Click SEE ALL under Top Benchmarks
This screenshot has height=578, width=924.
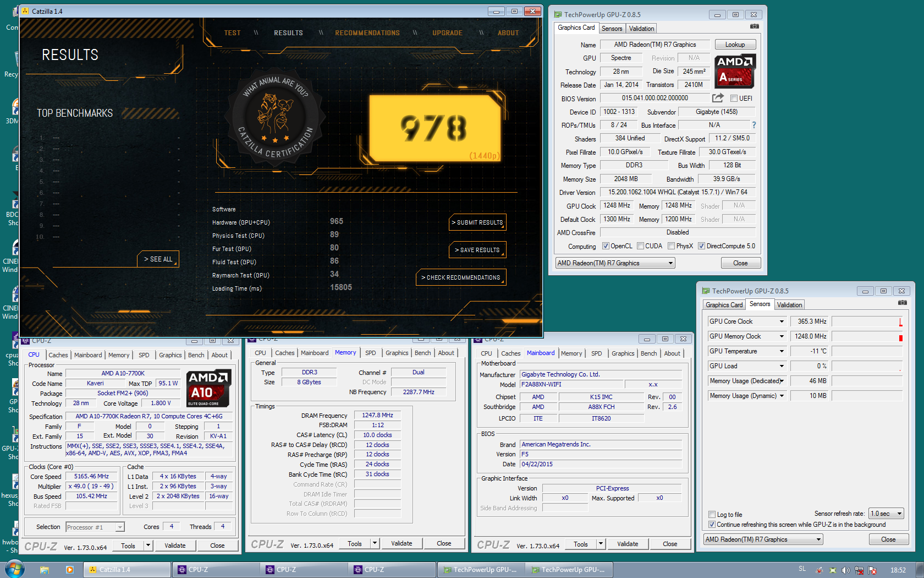coord(158,259)
